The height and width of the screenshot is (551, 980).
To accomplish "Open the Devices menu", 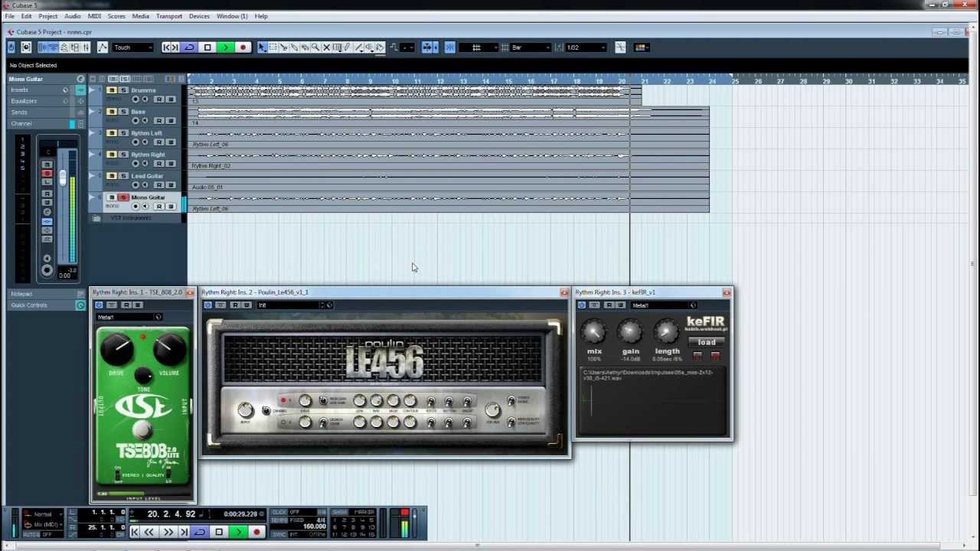I will pos(199,16).
